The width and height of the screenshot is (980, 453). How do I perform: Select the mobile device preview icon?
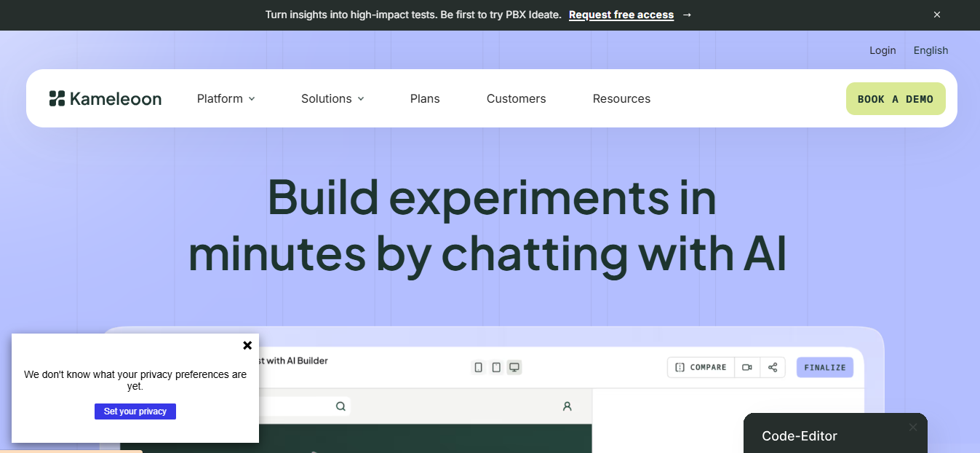coord(478,367)
